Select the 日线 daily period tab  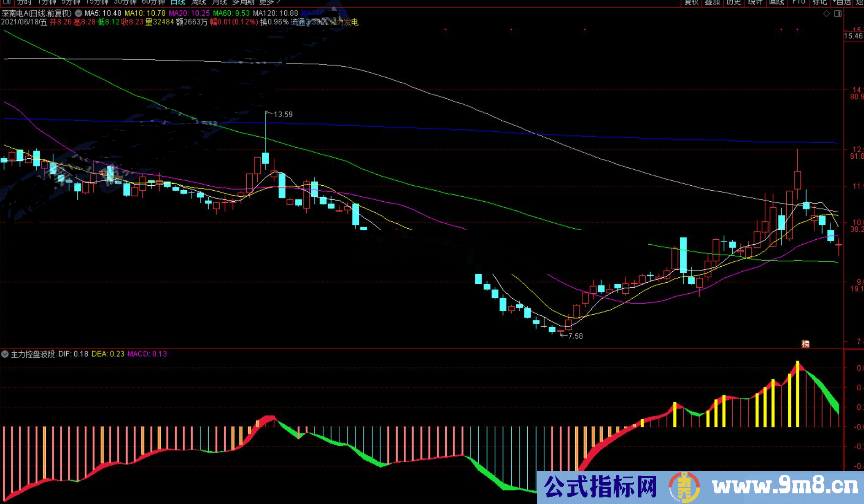point(178,2)
